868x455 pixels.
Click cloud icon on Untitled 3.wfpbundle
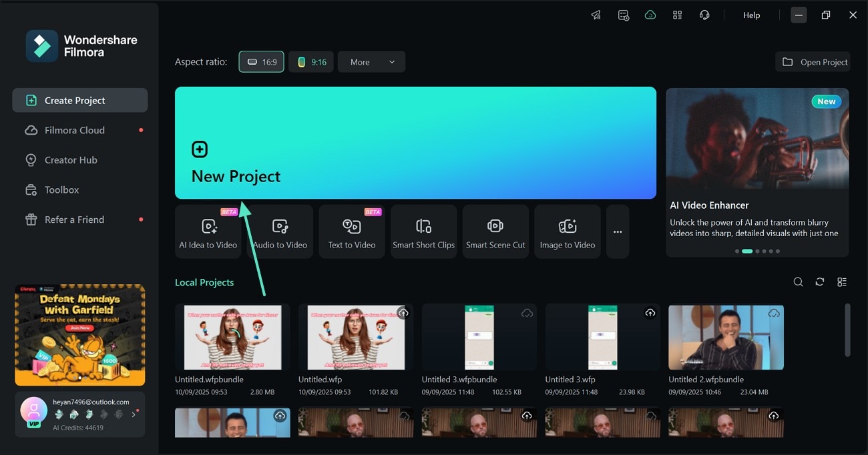(x=527, y=313)
